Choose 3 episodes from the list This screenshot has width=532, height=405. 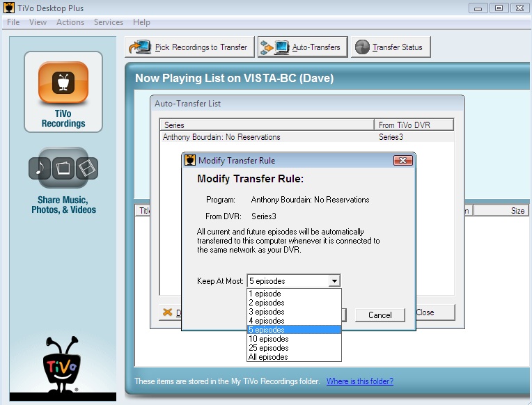click(294, 311)
